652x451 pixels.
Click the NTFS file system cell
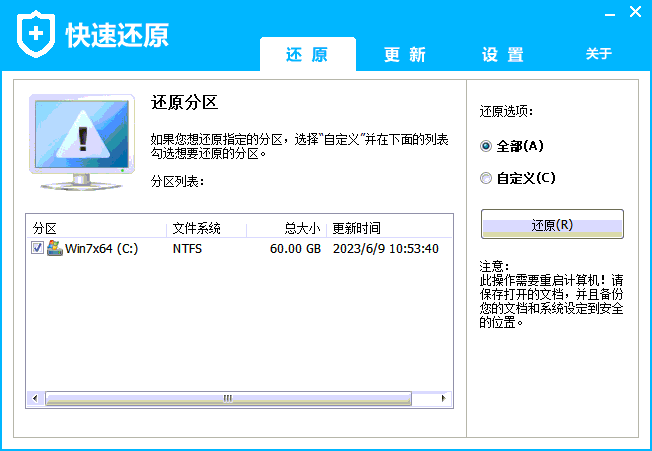point(188,249)
